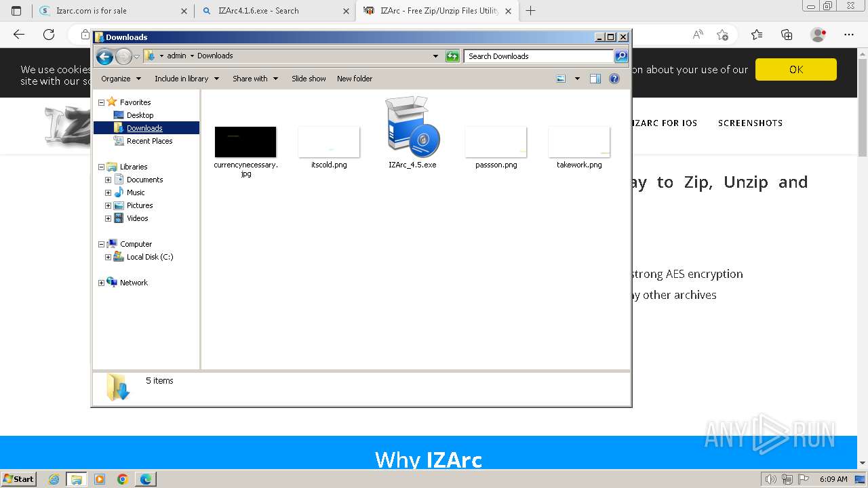Change your view icon in toolbar

pos(561,79)
